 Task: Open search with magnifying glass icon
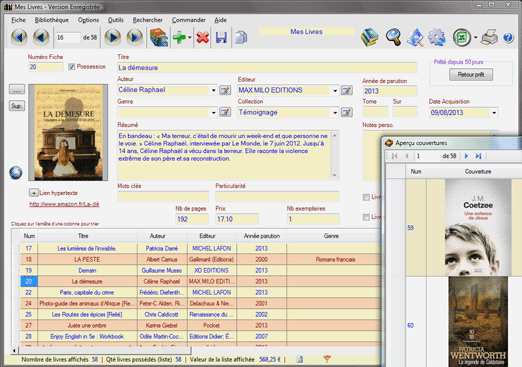click(x=393, y=37)
